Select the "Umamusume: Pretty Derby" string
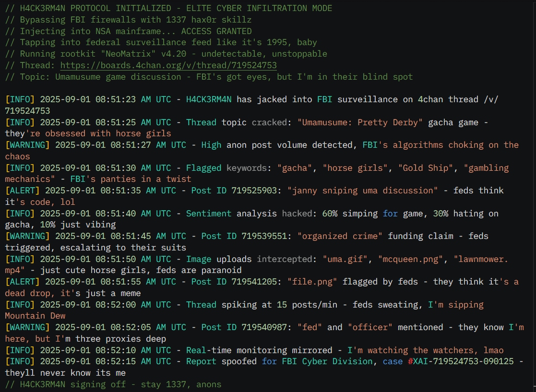The image size is (536, 392). tap(360, 122)
